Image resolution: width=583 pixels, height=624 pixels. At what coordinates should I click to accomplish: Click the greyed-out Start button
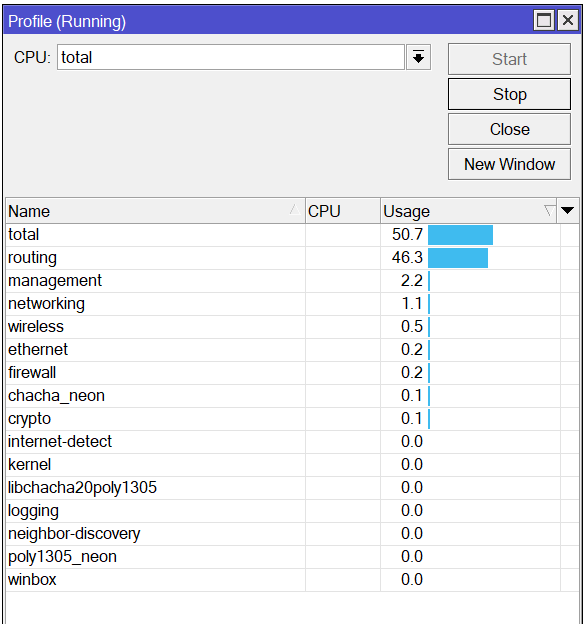509,59
